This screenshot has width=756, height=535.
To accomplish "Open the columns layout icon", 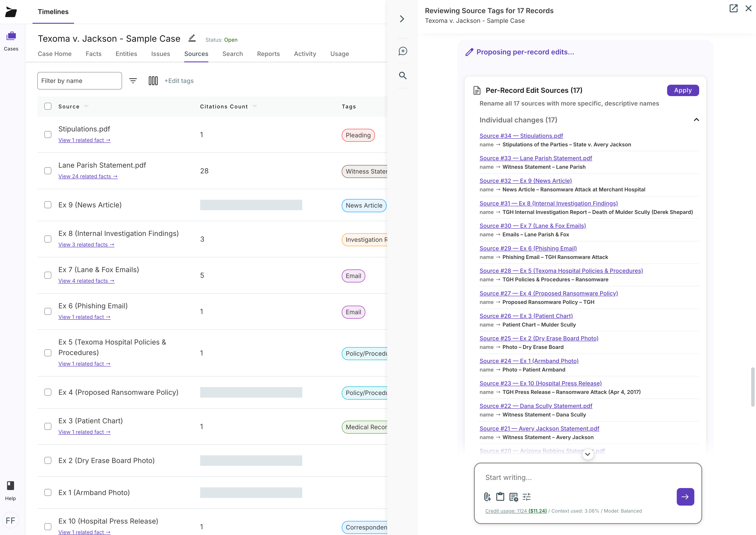I will coord(153,80).
